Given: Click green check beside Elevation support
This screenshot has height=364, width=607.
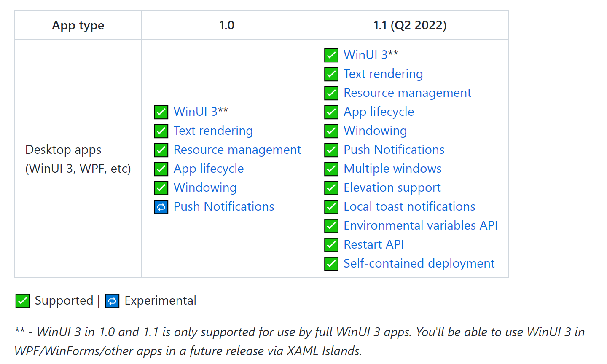Looking at the screenshot, I should (x=331, y=188).
